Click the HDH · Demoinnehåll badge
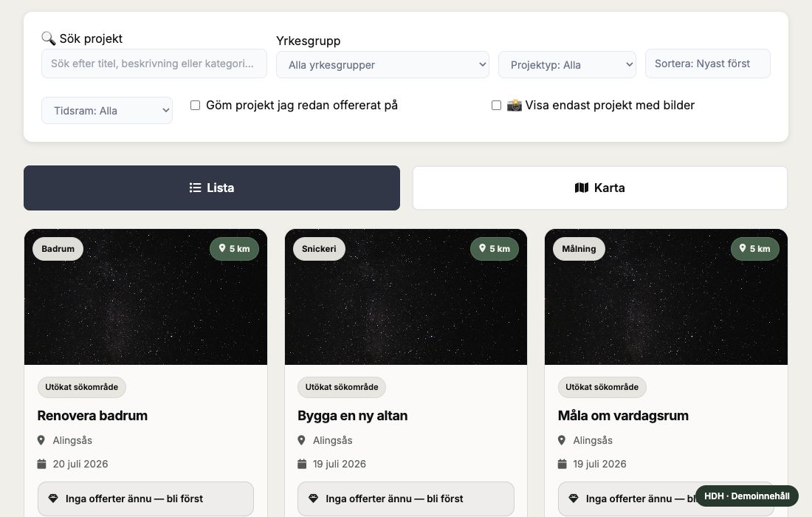812x517 pixels. coord(747,496)
